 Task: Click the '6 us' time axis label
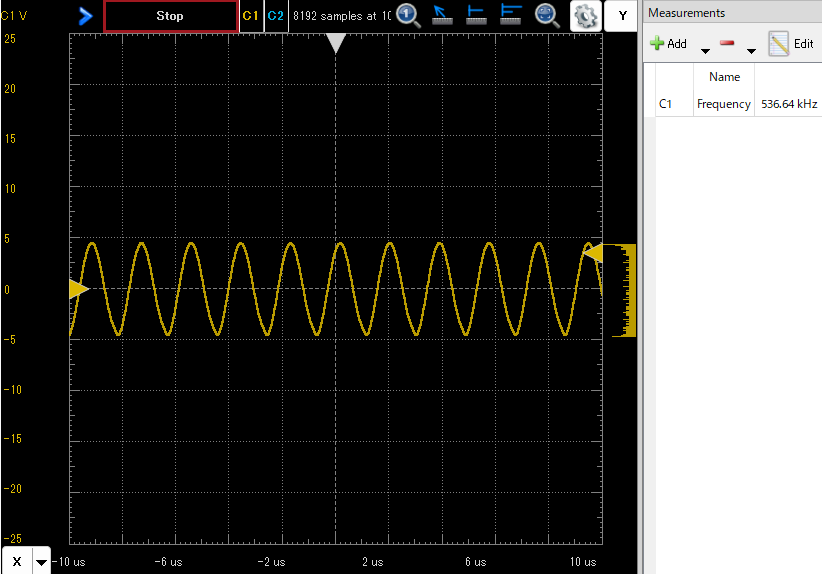pos(475,562)
